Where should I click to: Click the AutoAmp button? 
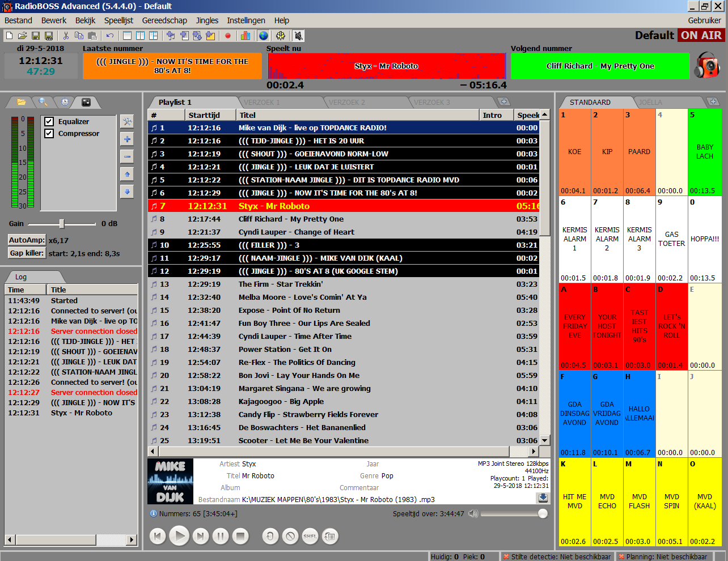point(27,240)
